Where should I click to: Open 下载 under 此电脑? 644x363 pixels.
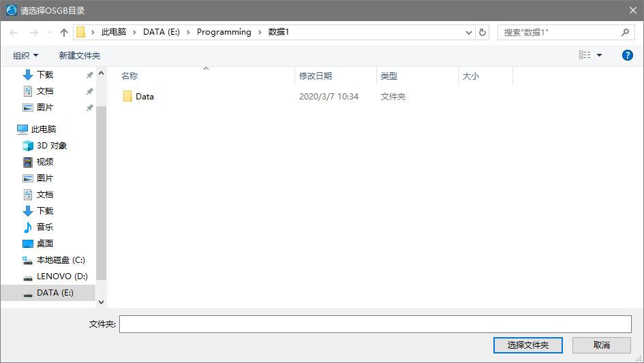(x=45, y=211)
